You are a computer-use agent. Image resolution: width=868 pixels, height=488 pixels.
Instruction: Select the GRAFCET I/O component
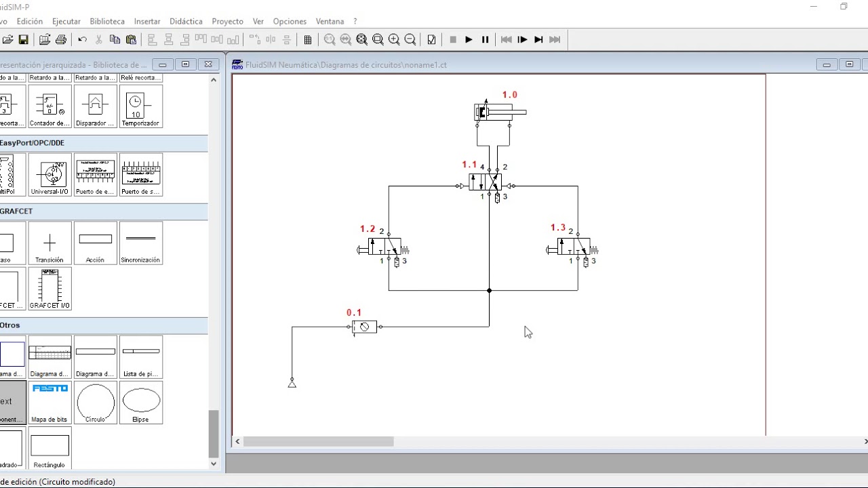point(50,289)
